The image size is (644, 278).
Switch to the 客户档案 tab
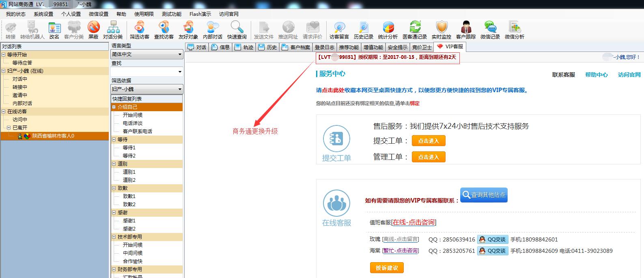click(x=296, y=47)
